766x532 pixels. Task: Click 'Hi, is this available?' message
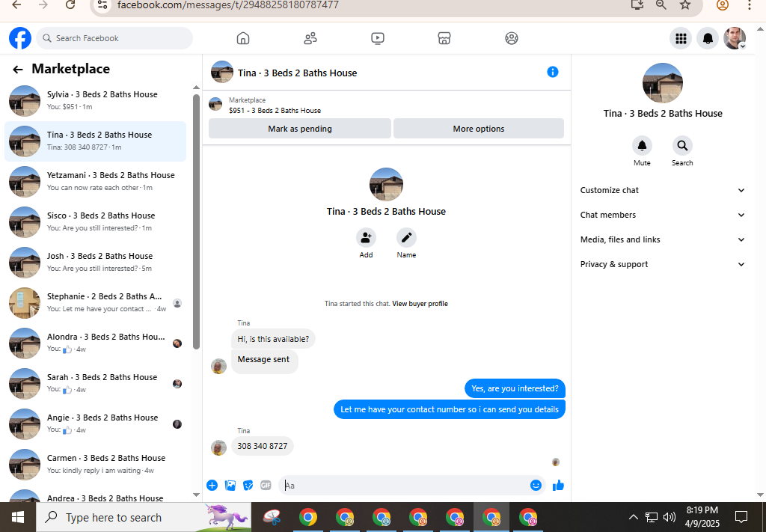click(273, 339)
